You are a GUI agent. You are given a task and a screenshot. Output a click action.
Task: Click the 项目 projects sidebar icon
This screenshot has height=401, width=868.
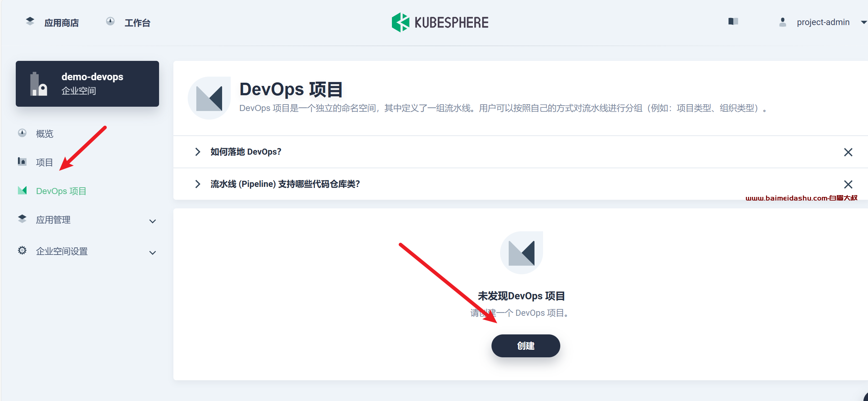point(22,161)
